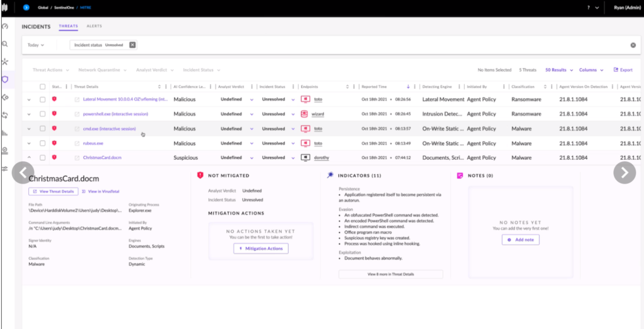Open external link icon for ChristmasCard.docm row
Viewport: 644px width, 329px height.
pyautogui.click(x=76, y=158)
